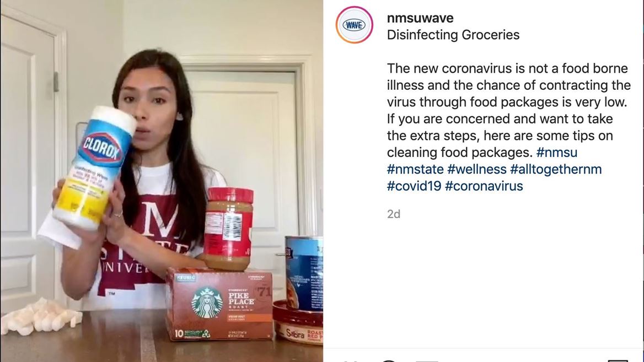644x362 pixels.
Task: Follow the #nmsu hashtag link
Action: (556, 152)
